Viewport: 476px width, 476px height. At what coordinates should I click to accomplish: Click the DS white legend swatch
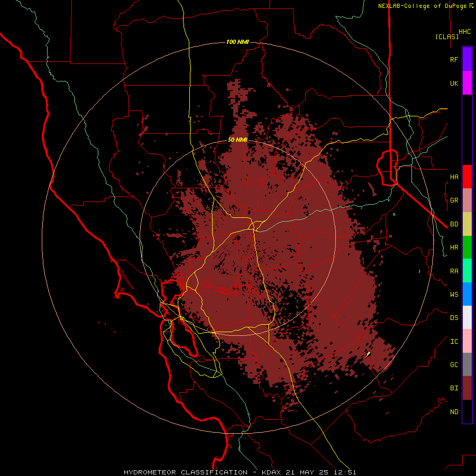(467, 317)
